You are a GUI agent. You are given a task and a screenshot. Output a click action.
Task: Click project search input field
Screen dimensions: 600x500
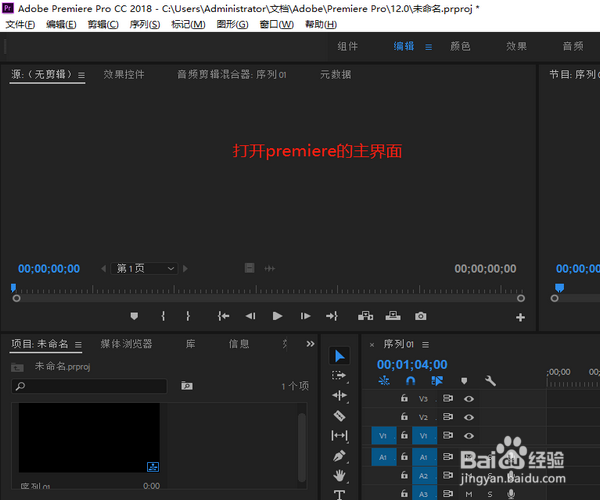pyautogui.click(x=89, y=386)
